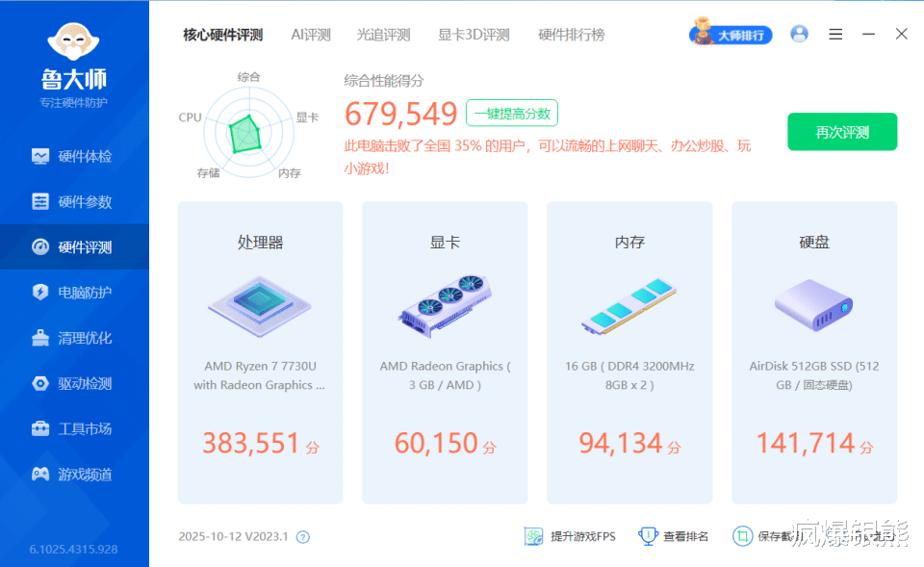The image size is (924, 567).
Task: Switch to 核心硬件评测 tab
Action: click(222, 35)
